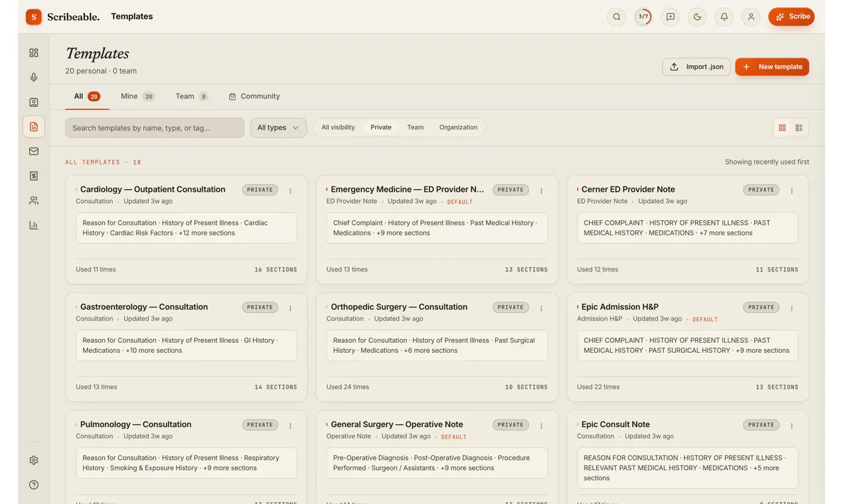Open the user profile icon
Image resolution: width=843 pixels, height=504 pixels.
pos(751,17)
